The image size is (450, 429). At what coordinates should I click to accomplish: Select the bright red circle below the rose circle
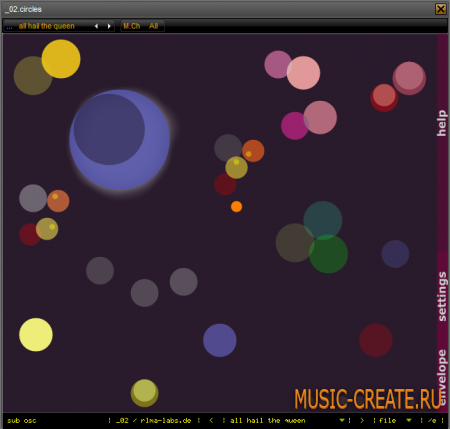point(384,98)
